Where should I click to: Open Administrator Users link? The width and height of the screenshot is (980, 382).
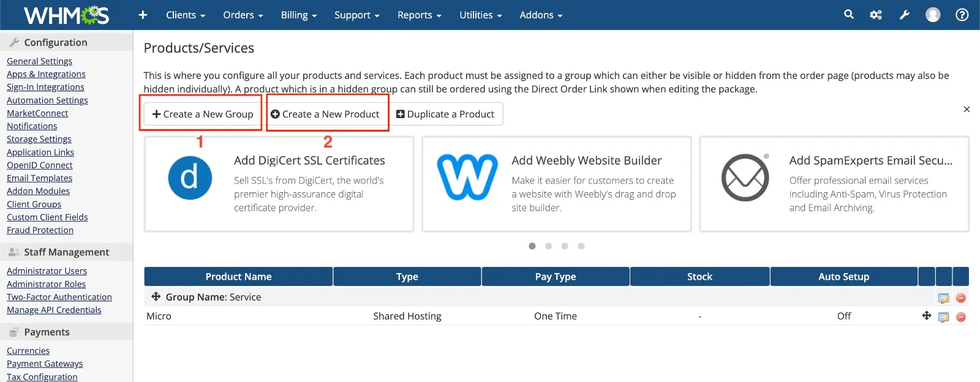pos(47,271)
